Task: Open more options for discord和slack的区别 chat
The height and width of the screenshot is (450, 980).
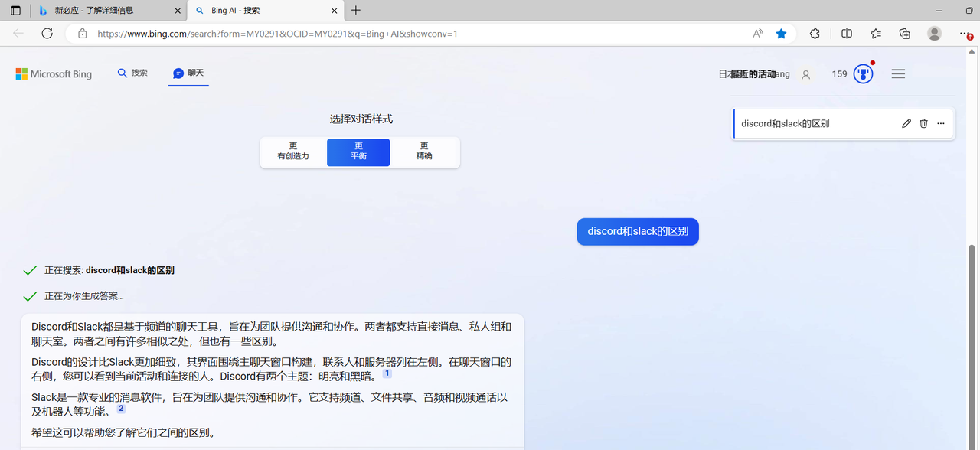Action: [941, 123]
